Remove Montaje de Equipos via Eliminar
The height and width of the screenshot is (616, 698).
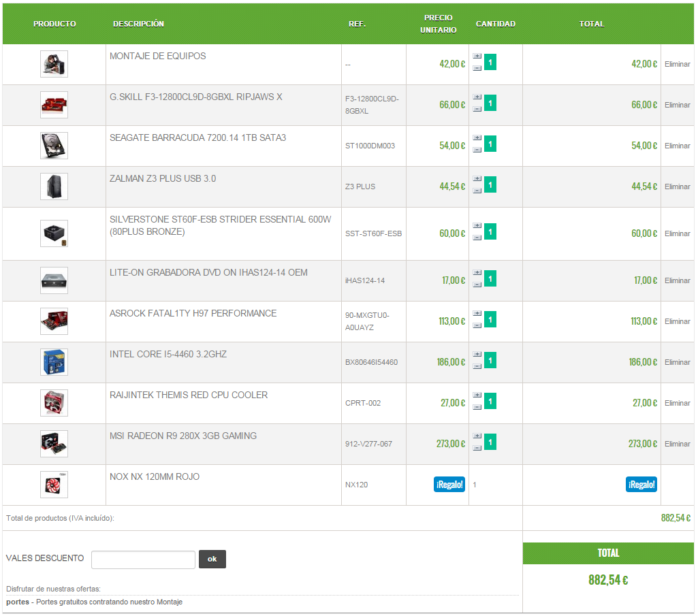678,65
